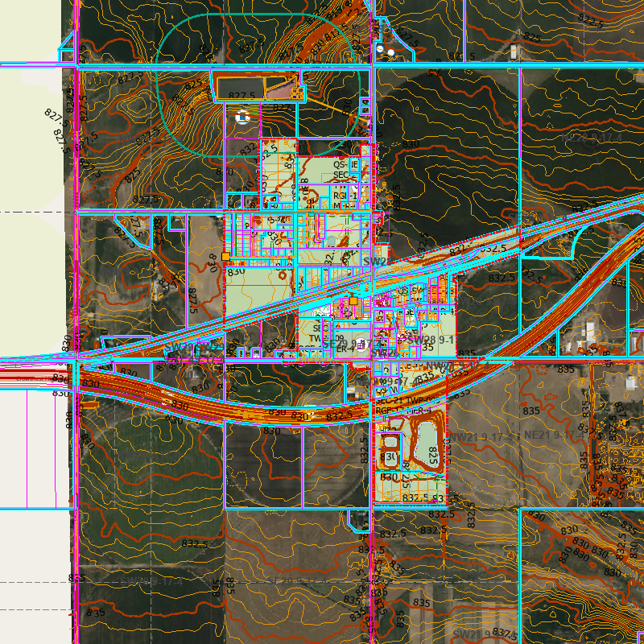Click the SEC-21 TWP label south of highway
The image size is (644, 644).
click(400, 400)
